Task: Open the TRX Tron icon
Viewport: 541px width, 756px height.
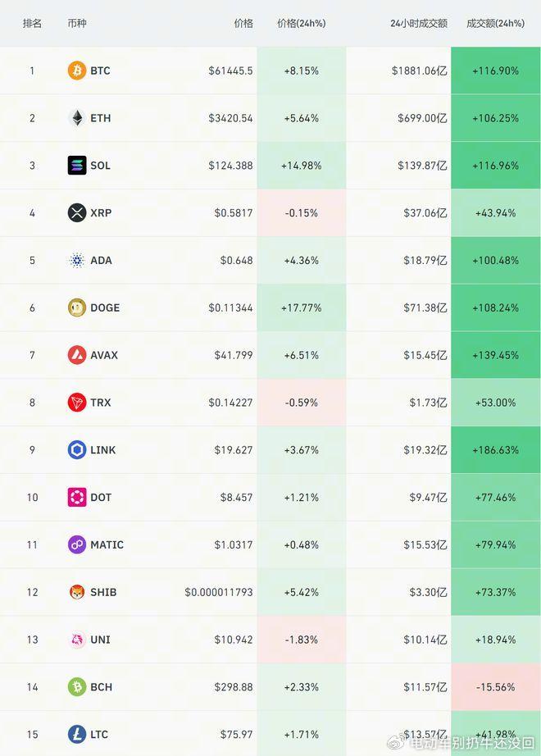Action: 77,403
